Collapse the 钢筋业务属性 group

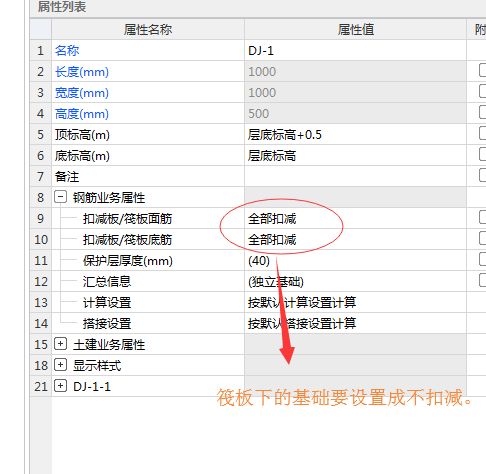[60, 197]
